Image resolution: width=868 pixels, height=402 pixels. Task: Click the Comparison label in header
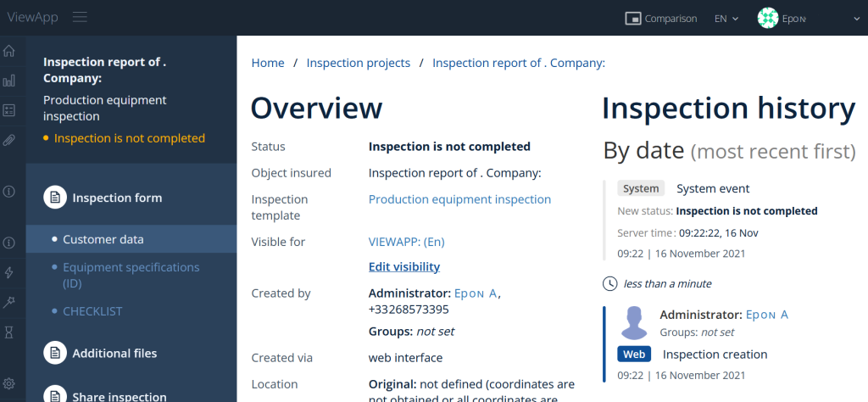[x=670, y=19]
